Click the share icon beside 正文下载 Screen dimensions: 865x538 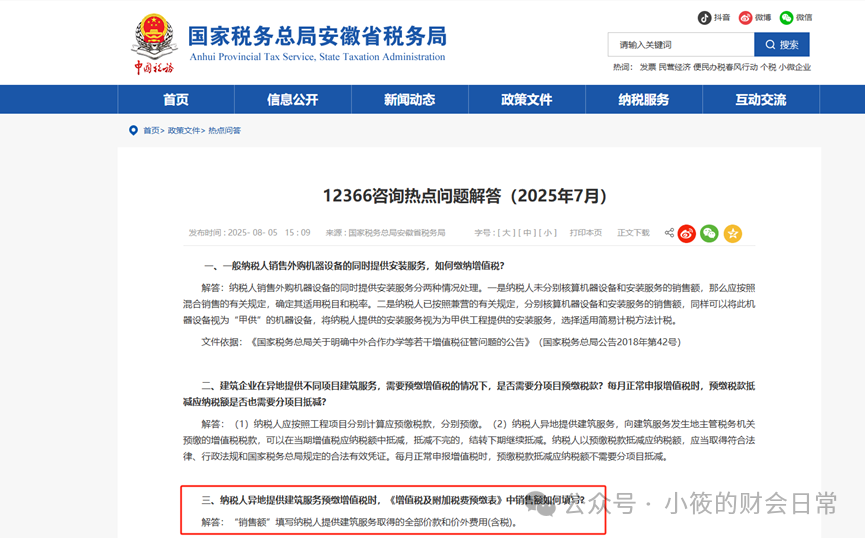tap(669, 233)
